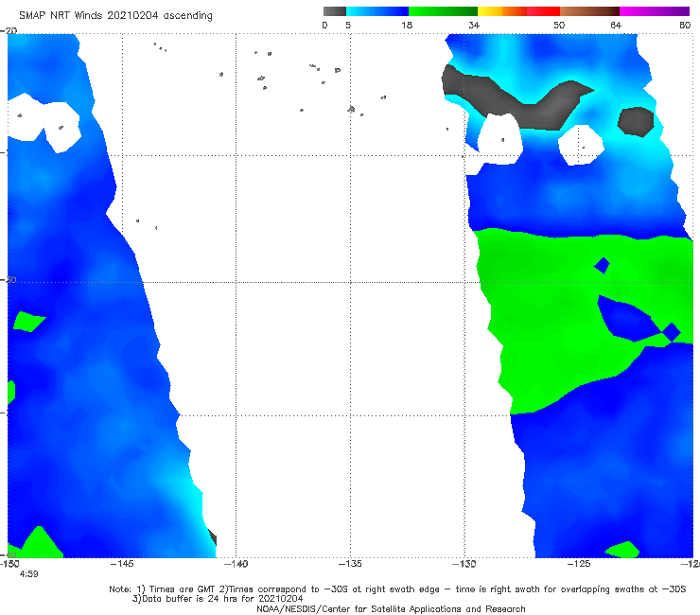
Task: Click the "50" color scale label
Action: point(559,26)
